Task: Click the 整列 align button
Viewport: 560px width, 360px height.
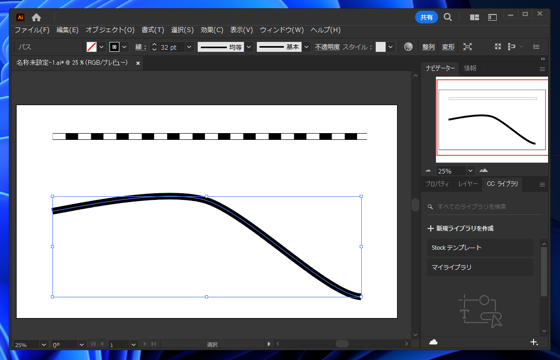Action: click(428, 47)
